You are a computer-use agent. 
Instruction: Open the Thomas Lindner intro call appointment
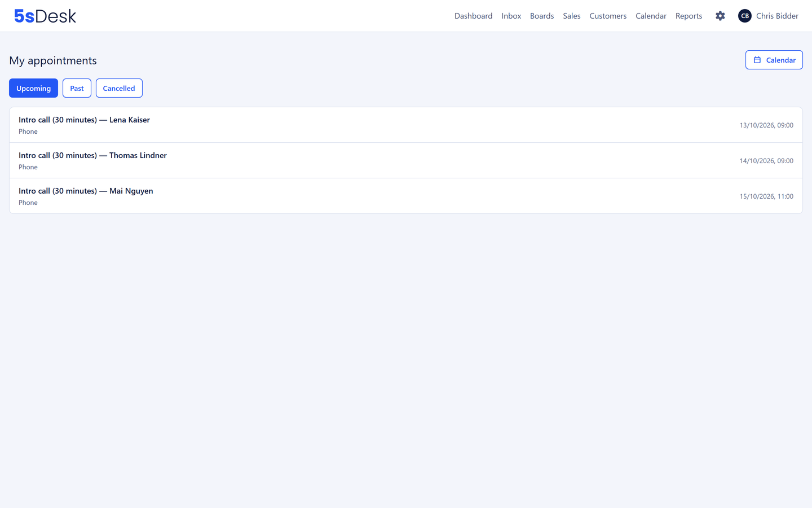[406, 160]
